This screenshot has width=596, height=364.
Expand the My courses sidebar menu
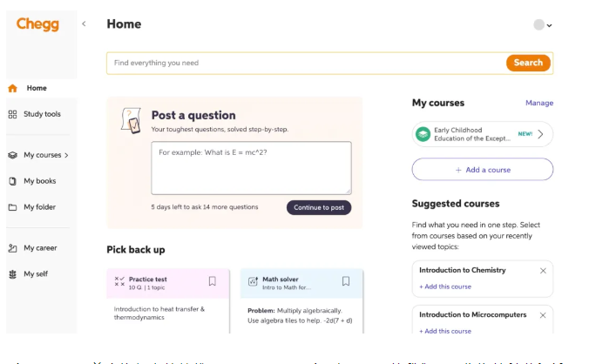(45, 155)
